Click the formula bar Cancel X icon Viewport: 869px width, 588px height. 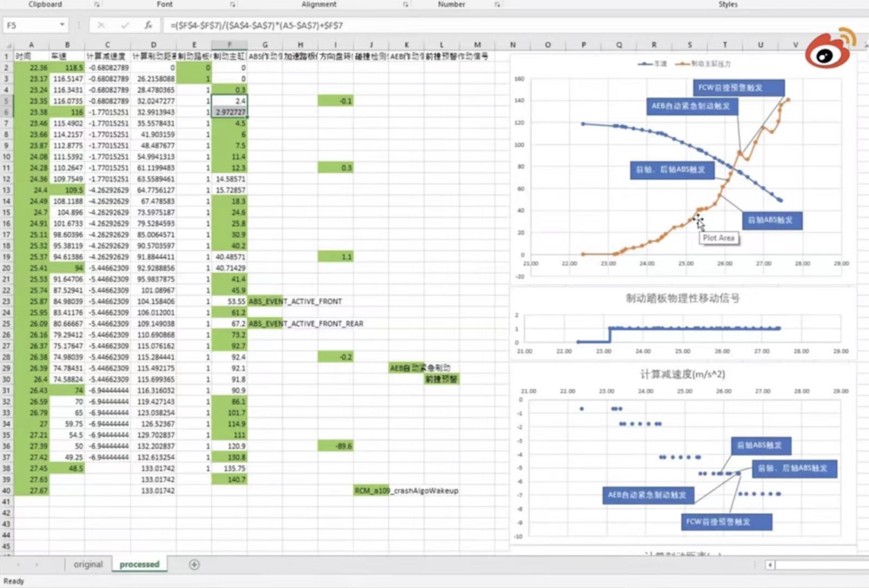point(101,25)
